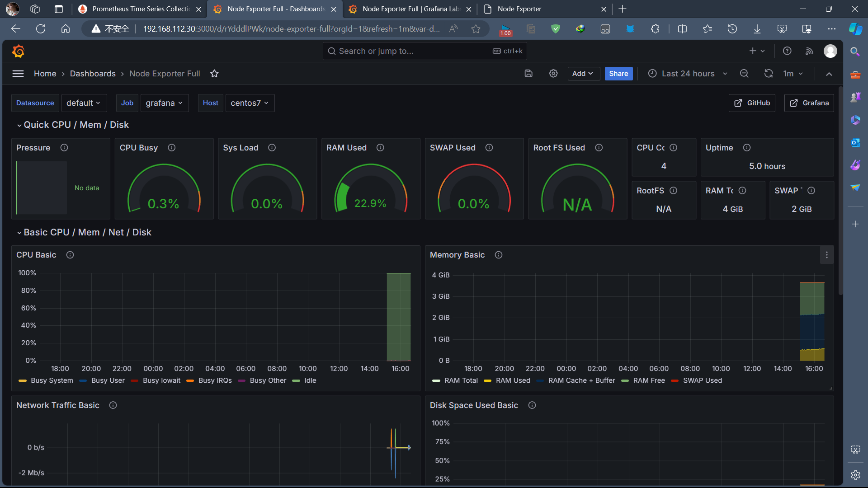Viewport: 868px width, 488px height.
Task: Toggle the Idle series in CPU Basic
Action: click(x=310, y=380)
